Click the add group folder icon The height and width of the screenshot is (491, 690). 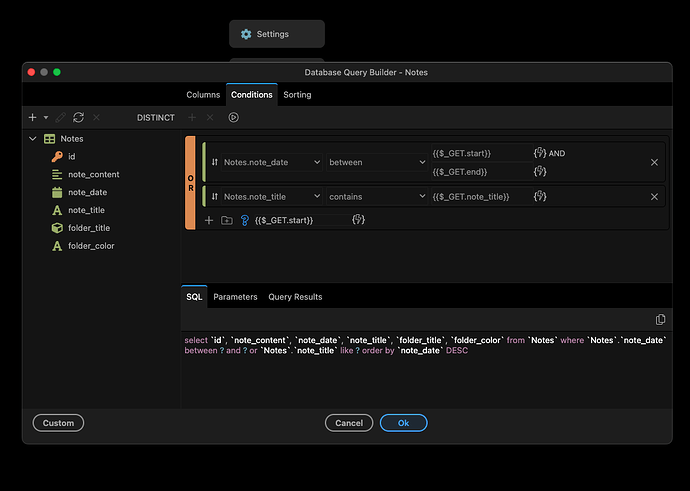point(227,220)
